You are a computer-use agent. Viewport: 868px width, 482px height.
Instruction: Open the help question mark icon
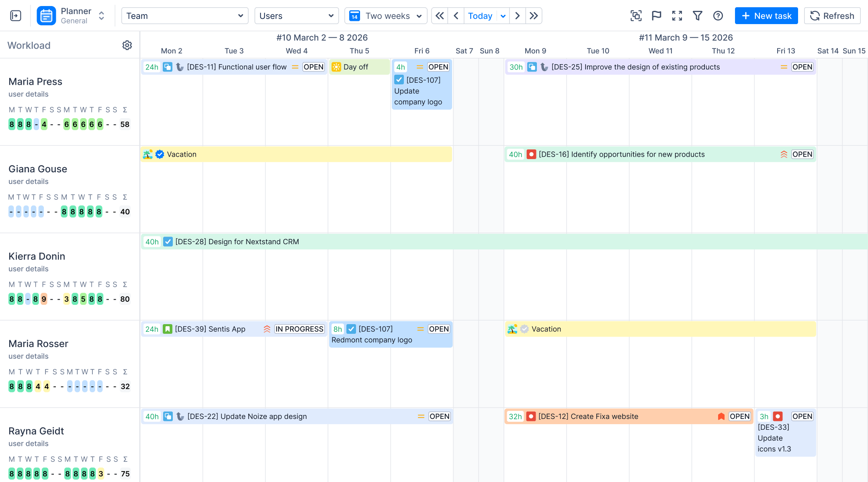coord(718,16)
